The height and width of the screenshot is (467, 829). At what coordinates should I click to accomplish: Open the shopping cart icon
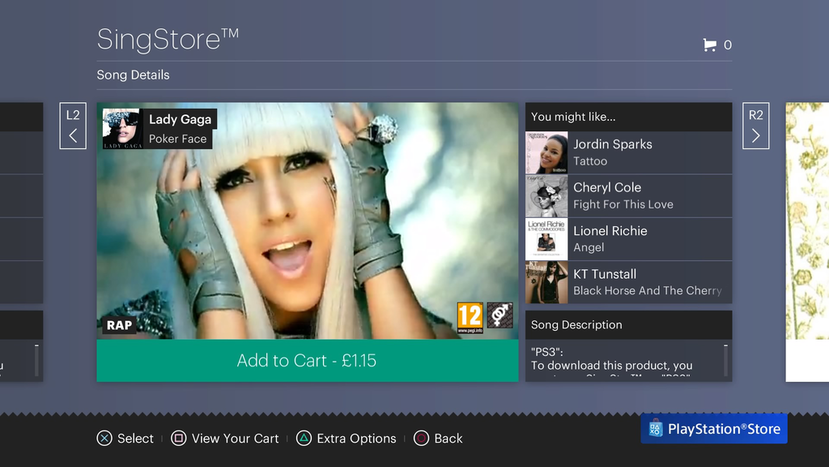710,45
